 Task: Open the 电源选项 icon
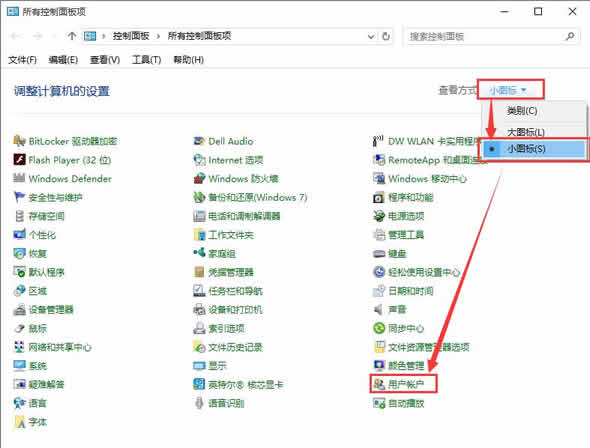pos(379,216)
